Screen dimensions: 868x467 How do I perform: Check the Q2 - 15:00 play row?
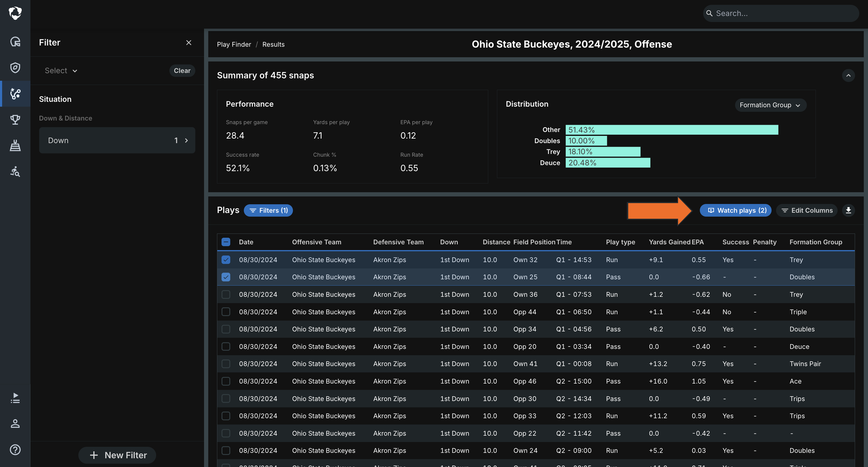[226, 381]
